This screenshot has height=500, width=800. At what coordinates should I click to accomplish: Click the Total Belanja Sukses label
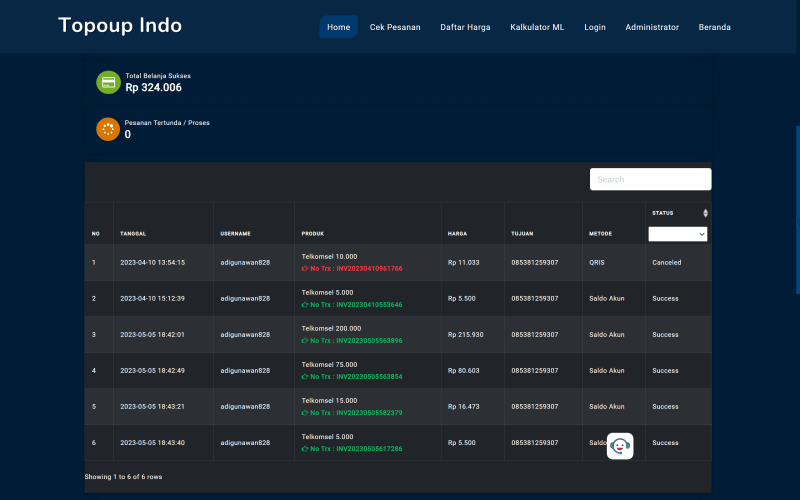(158, 76)
